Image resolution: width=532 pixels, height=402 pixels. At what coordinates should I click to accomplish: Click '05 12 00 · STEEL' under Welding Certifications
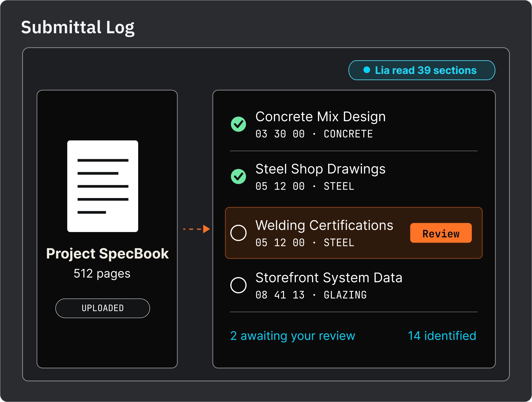[305, 243]
